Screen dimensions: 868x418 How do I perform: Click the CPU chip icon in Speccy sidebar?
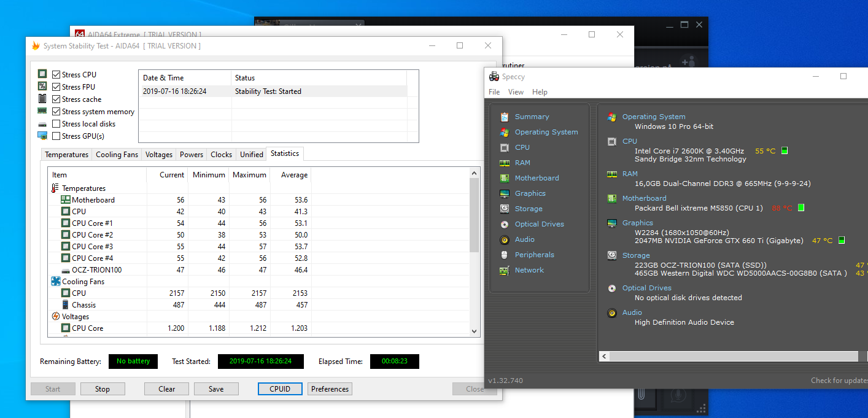pyautogui.click(x=505, y=147)
